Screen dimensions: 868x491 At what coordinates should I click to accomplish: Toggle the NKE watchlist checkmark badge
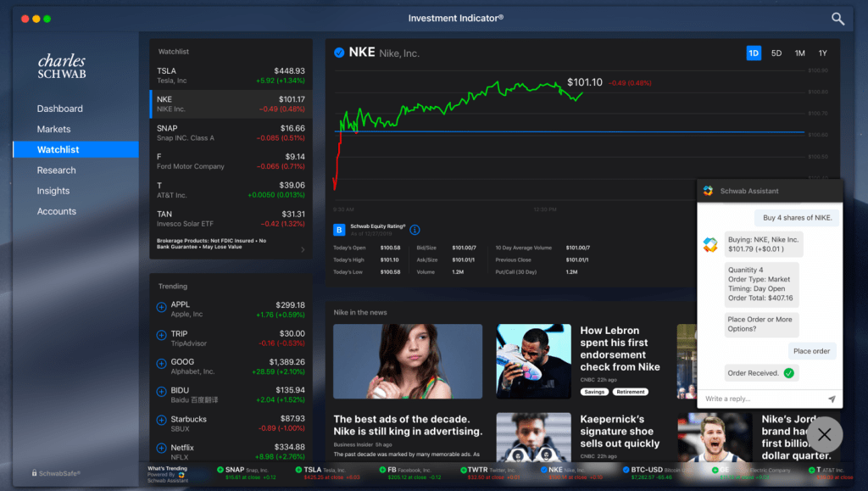pos(339,53)
